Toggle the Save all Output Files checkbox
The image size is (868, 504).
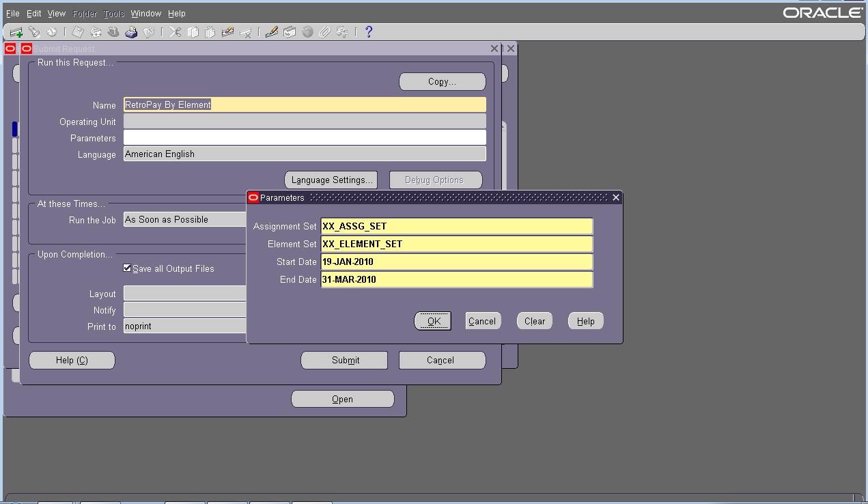pyautogui.click(x=127, y=268)
